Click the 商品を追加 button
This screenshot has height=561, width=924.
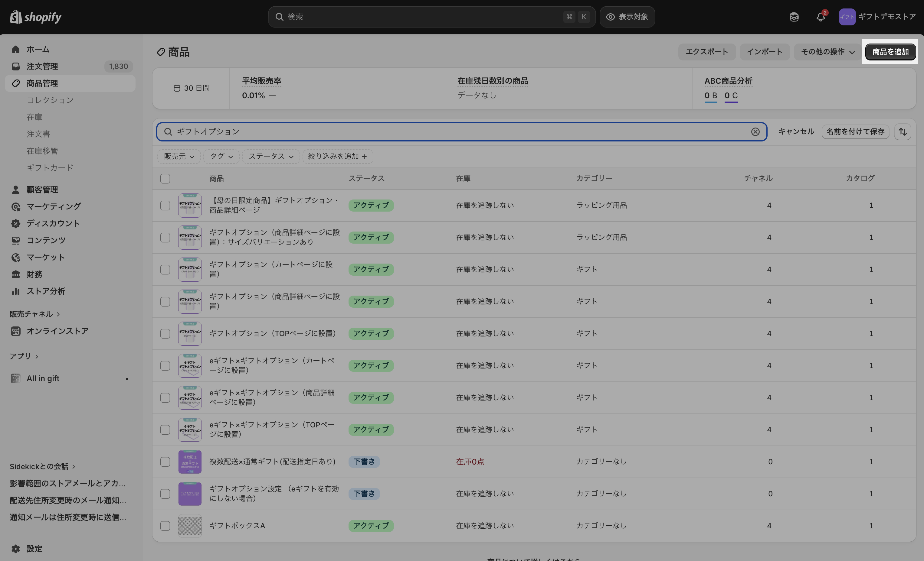[x=890, y=52]
